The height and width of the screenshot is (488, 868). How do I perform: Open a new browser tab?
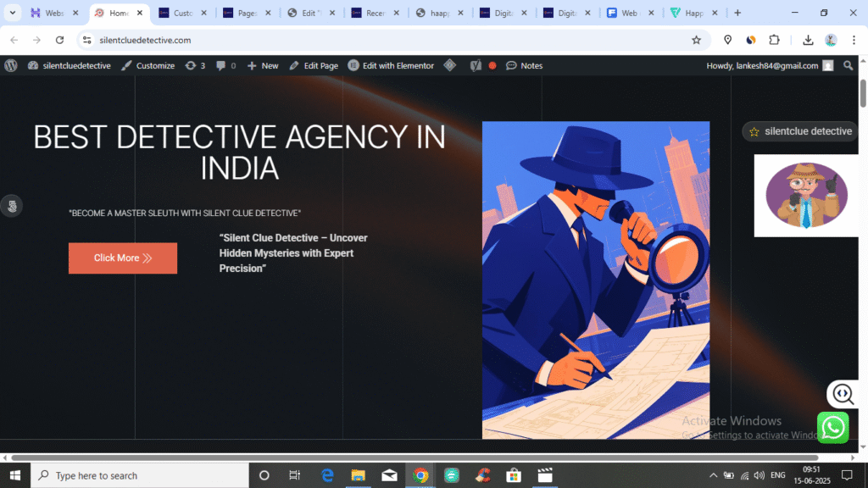click(737, 13)
